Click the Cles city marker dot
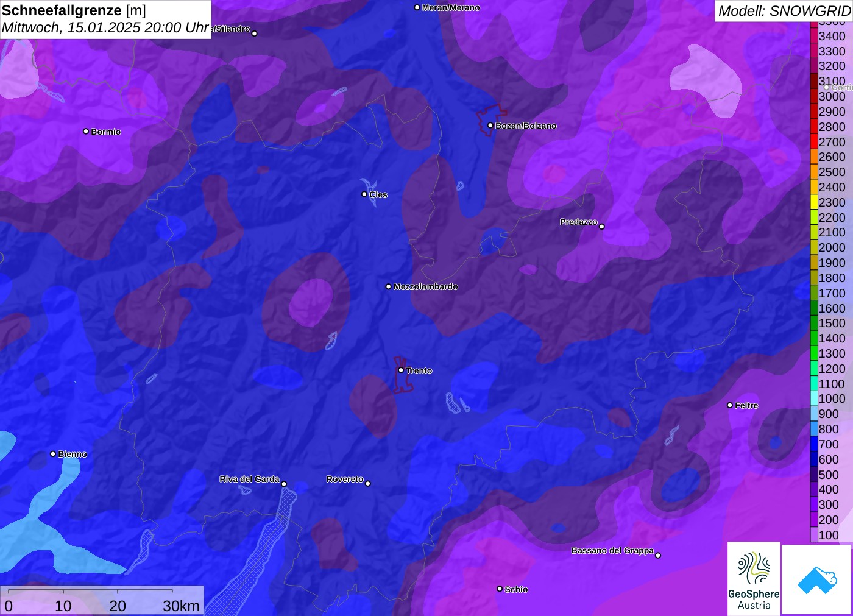Viewport: 853px width, 616px height. pos(364,194)
